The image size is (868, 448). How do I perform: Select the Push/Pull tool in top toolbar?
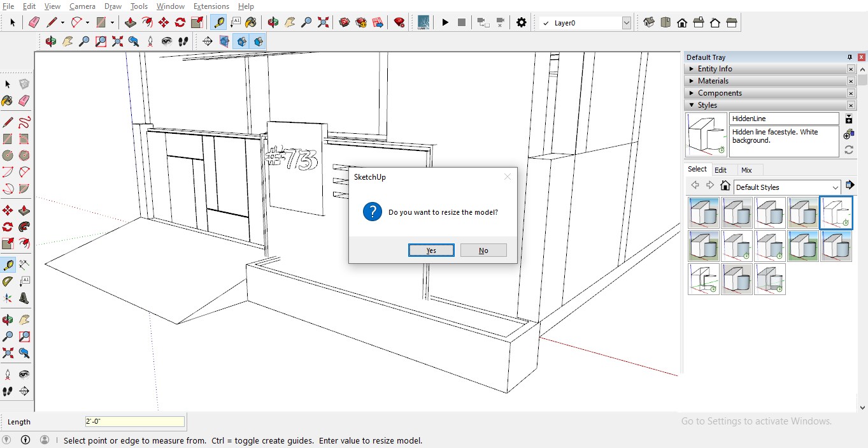(x=131, y=22)
